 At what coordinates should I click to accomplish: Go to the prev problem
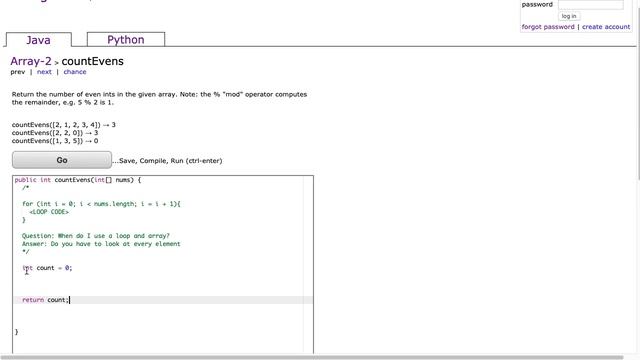pyautogui.click(x=18, y=72)
